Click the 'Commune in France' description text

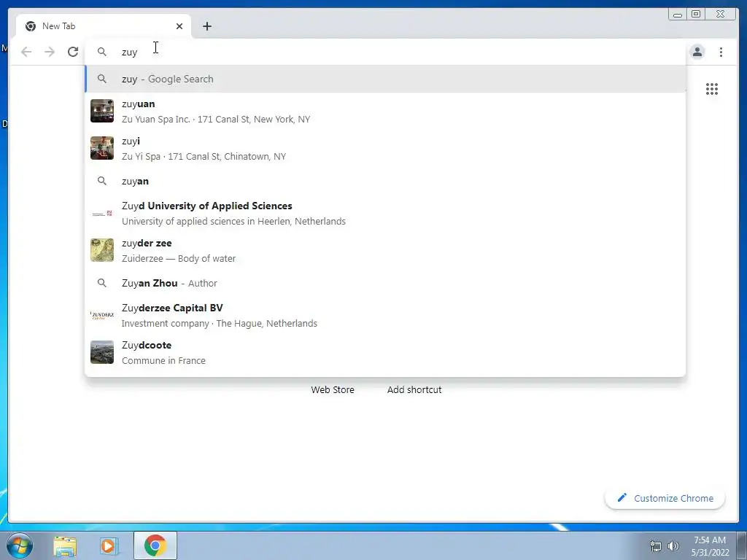(164, 360)
